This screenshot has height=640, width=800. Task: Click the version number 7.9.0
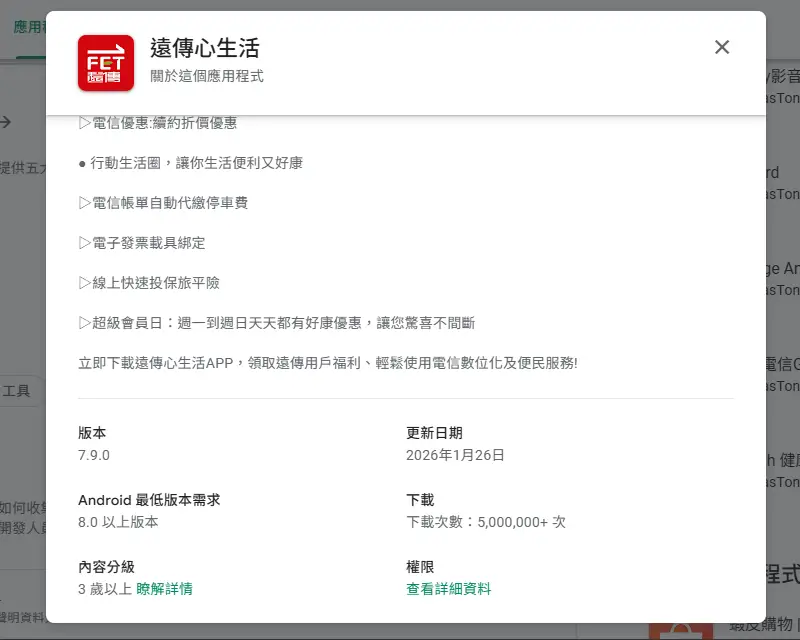pyautogui.click(x=94, y=455)
